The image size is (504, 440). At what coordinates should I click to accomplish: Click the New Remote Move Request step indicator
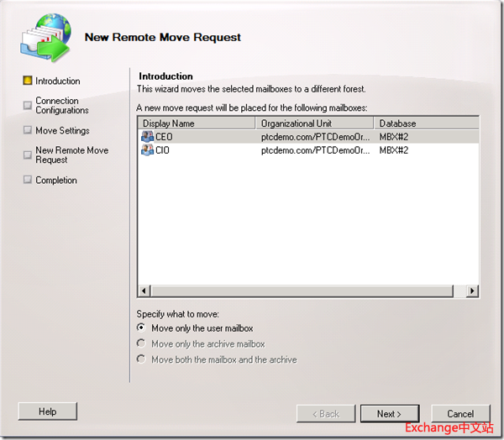(28, 151)
